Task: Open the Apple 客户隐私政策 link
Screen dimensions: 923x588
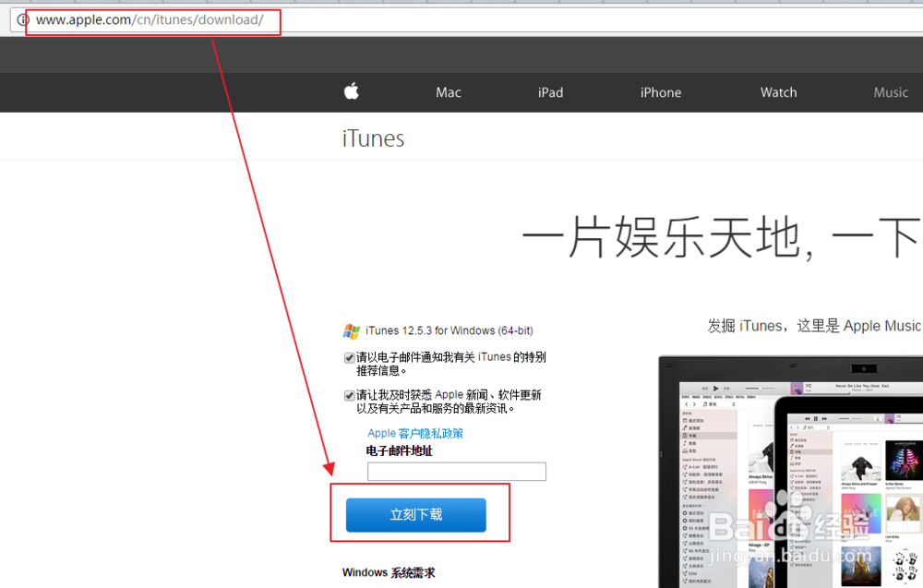Action: tap(415, 433)
